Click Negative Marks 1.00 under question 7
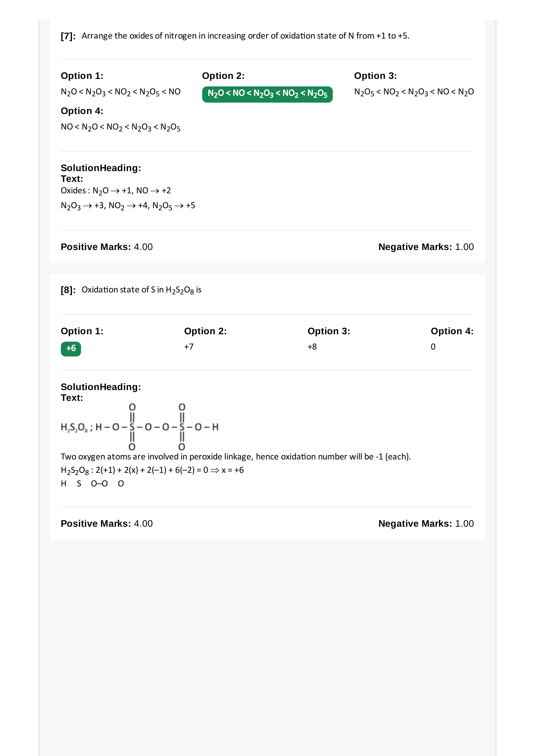This screenshot has width=534, height=756. (426, 247)
